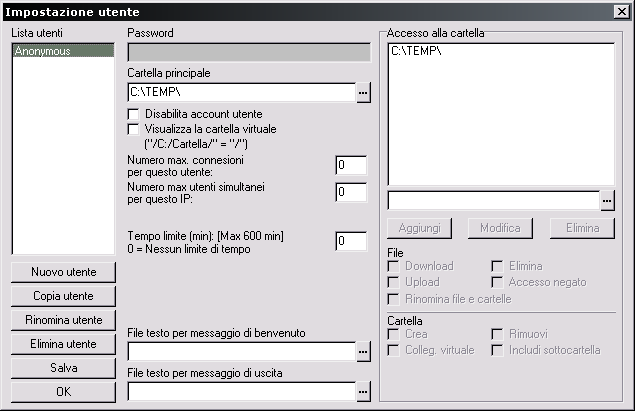Browse for the Cartella principale folder
Screen dimensions: 635x411
363,93
